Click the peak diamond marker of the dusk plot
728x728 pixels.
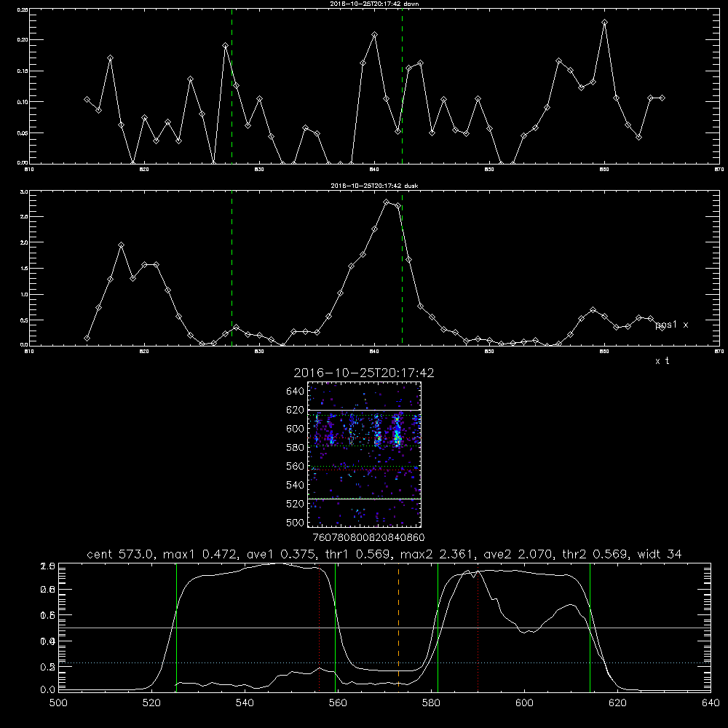click(387, 202)
